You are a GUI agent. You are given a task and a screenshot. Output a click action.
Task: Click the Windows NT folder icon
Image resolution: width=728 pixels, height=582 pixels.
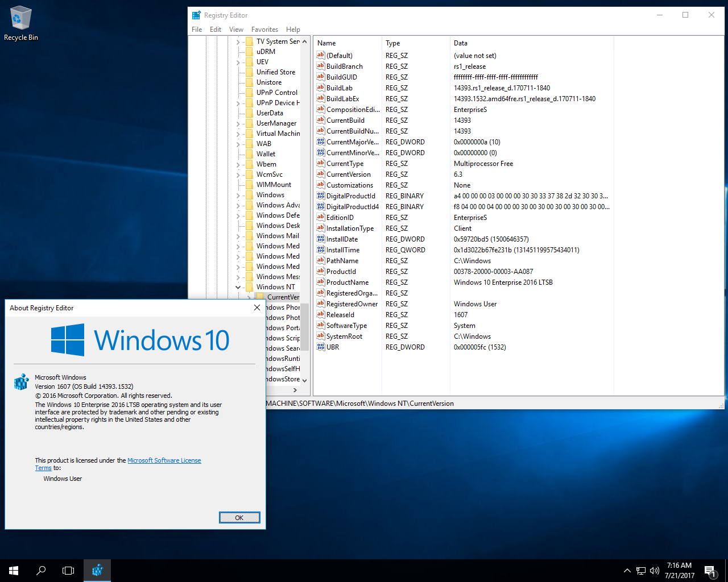point(249,286)
